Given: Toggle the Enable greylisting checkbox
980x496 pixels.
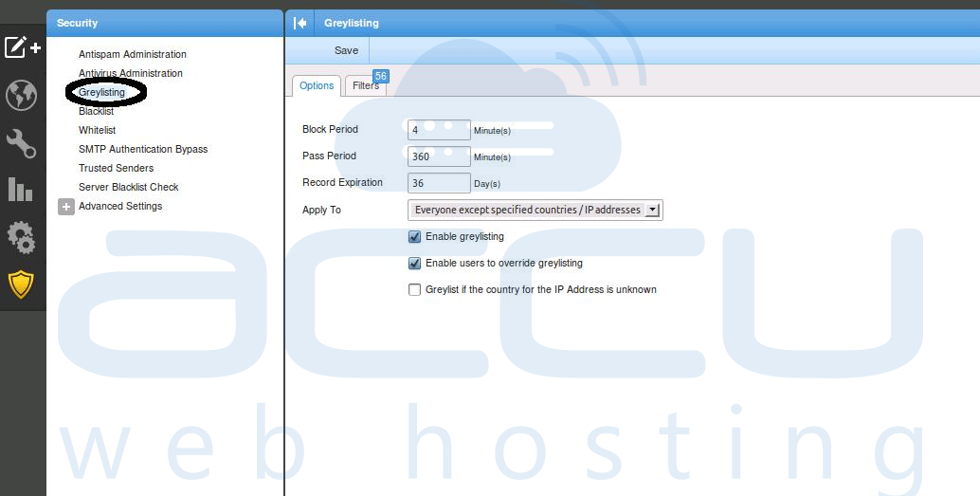Looking at the screenshot, I should pyautogui.click(x=414, y=237).
